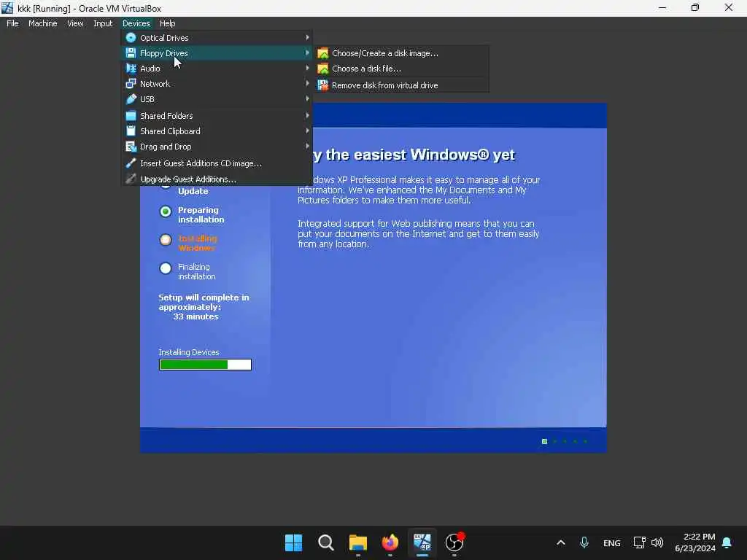Screen dimensions: 747x560
Task: Expand the Drag and Drop submenu arrow
Action: (307, 146)
